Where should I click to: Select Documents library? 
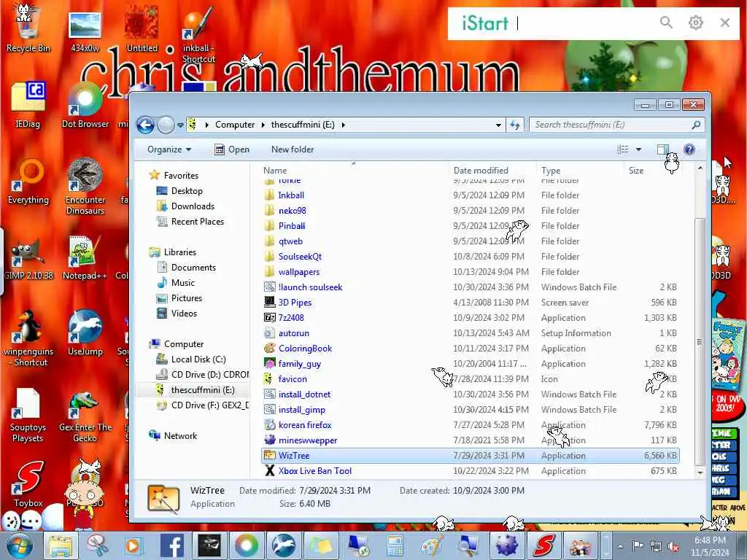(x=187, y=268)
